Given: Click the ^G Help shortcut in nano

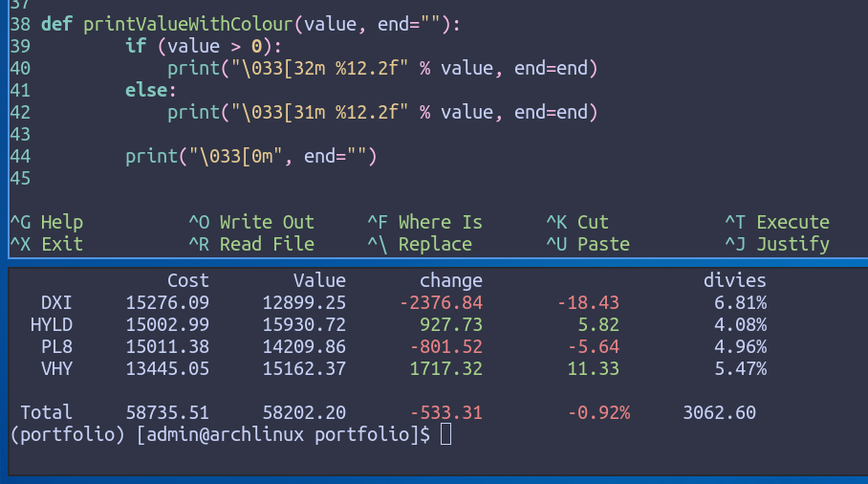Looking at the screenshot, I should click(47, 222).
